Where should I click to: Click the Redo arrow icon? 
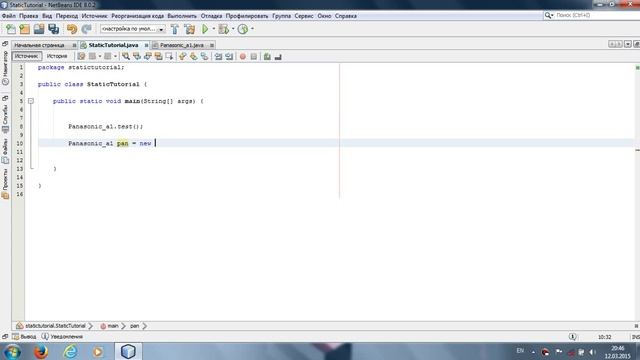pyautogui.click(x=86, y=29)
